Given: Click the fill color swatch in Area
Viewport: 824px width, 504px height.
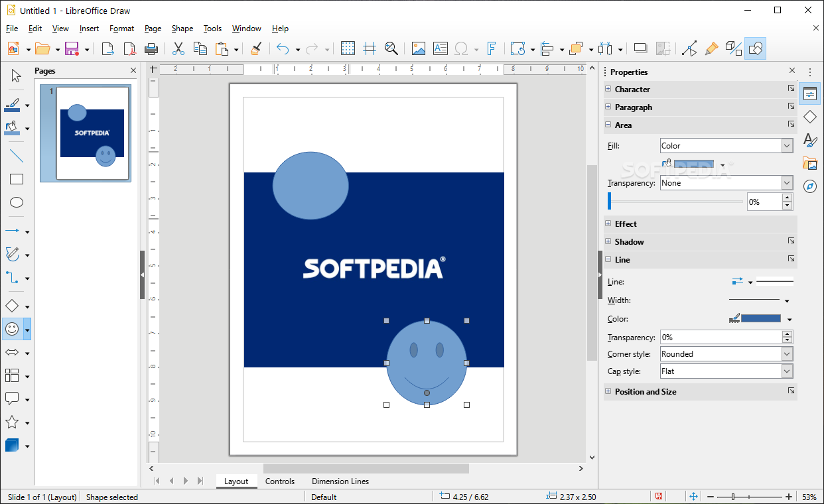Looking at the screenshot, I should coord(693,164).
